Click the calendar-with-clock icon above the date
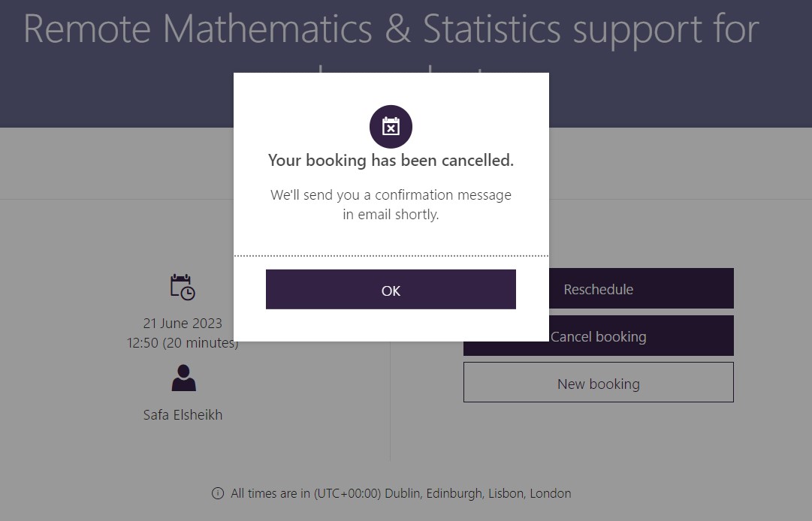Viewport: 812px width, 521px height. coord(183,288)
